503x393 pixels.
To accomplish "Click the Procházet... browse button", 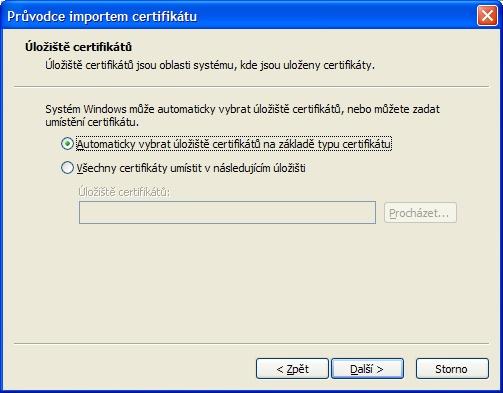I will pos(420,213).
